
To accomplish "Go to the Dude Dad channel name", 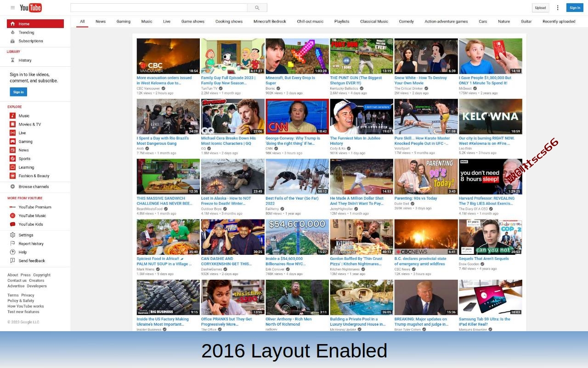I will click(401, 203).
